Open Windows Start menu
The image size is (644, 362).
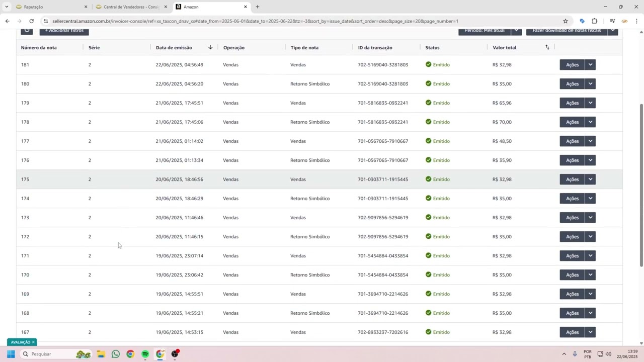tap(11, 354)
